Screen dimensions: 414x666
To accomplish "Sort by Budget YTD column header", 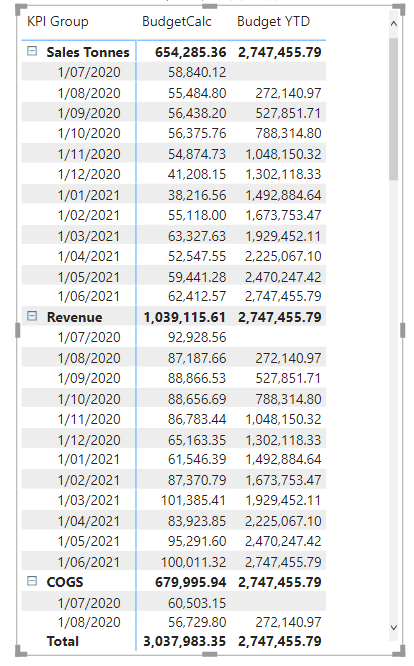I will [273, 21].
